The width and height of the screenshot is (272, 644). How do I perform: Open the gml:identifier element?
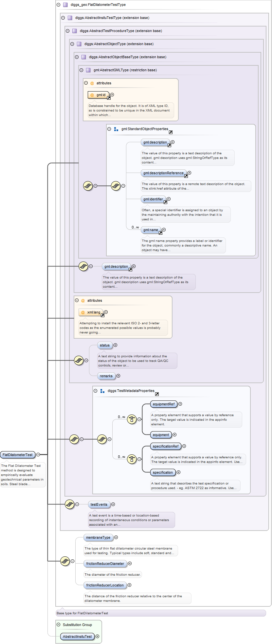[153, 199]
